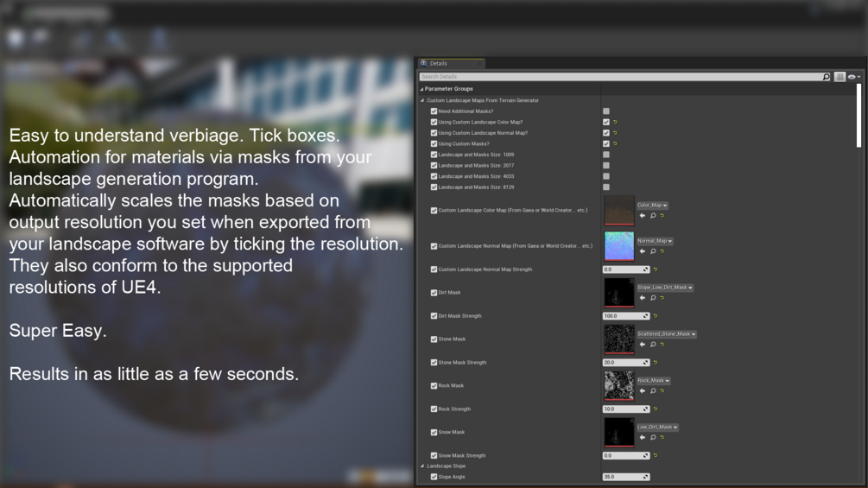Edit Stone Mask Strength value 20.0
This screenshot has width=868, height=488.
point(625,363)
